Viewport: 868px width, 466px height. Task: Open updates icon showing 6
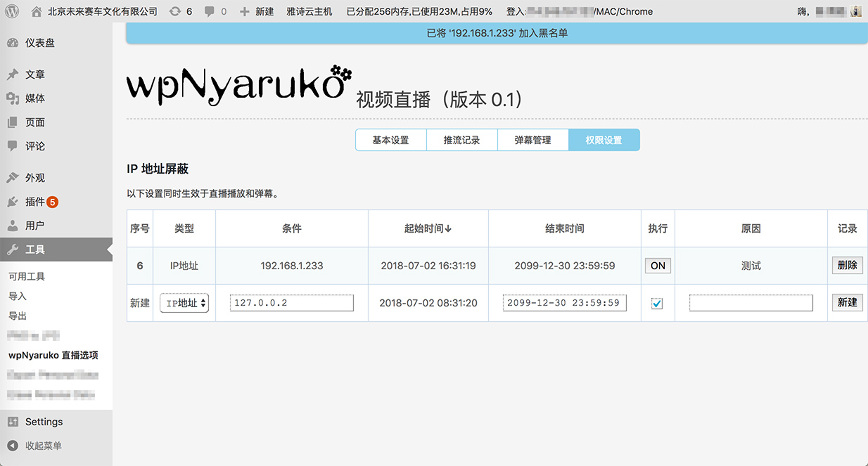[175, 11]
